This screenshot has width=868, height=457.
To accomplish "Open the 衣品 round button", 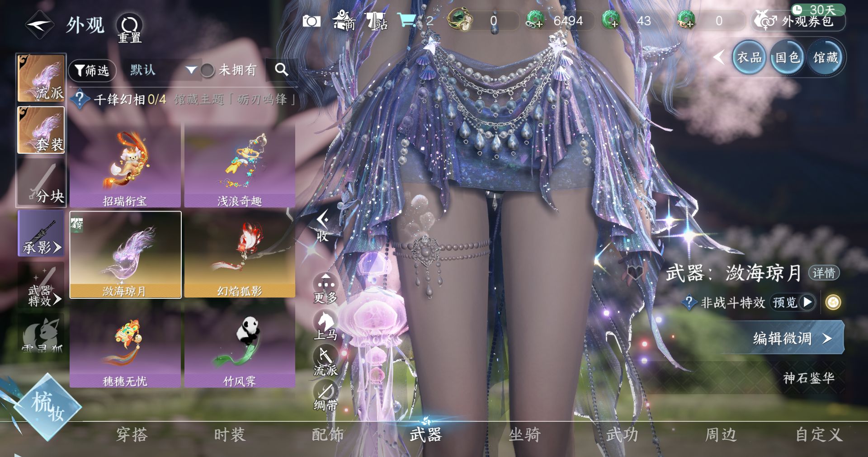I will [749, 57].
